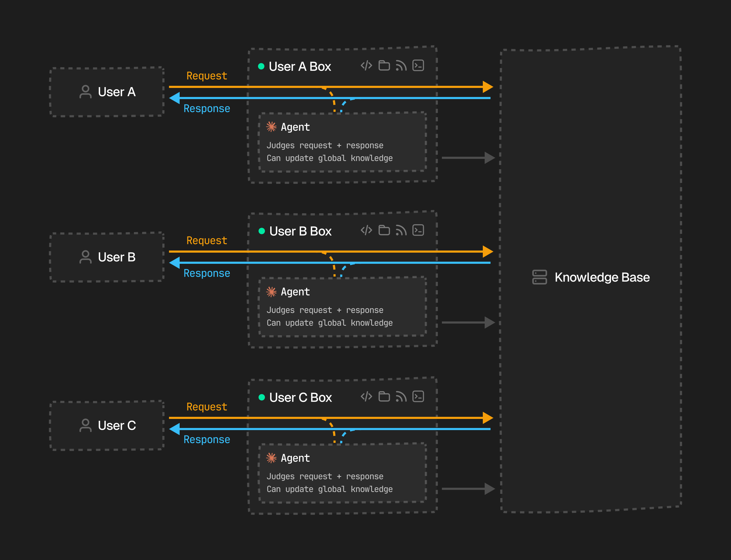Click the terminal icon in User B Box

[418, 230]
